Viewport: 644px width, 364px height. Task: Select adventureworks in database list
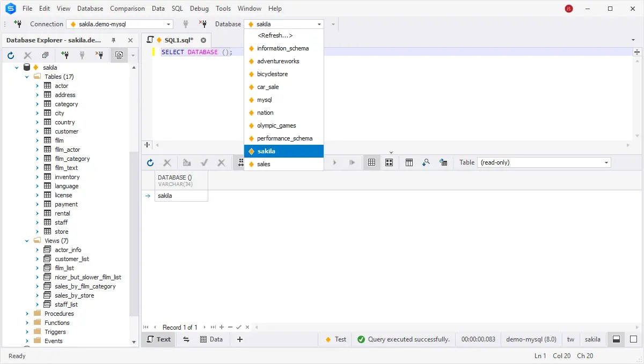point(284,61)
